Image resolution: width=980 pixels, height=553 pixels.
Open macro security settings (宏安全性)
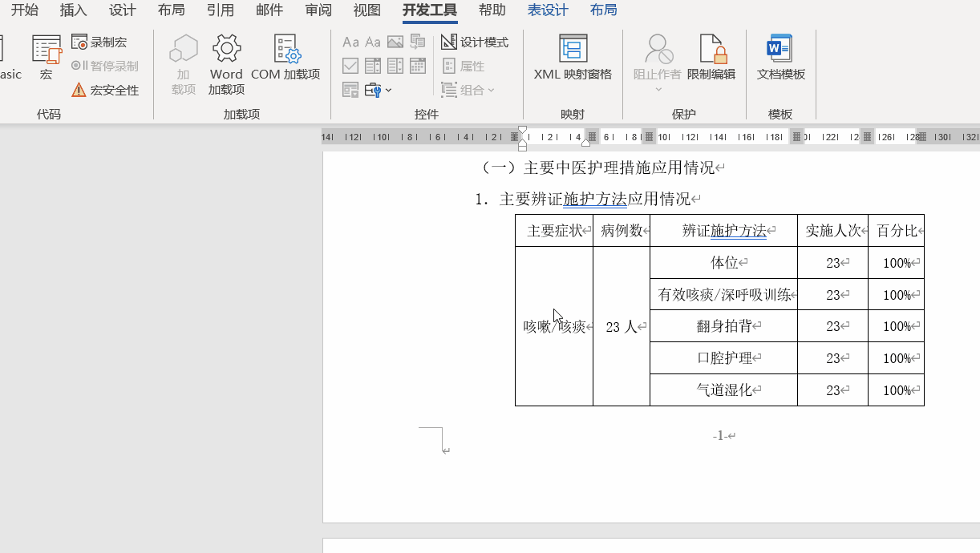pyautogui.click(x=105, y=90)
